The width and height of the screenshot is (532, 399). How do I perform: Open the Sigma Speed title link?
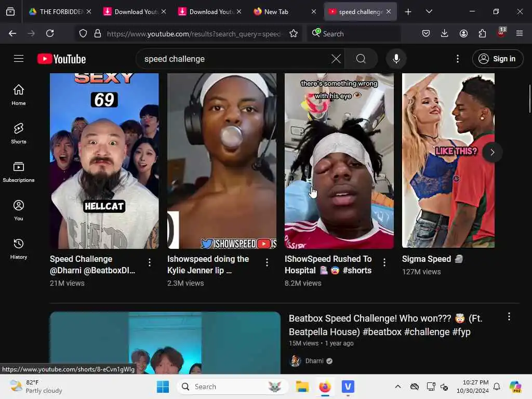click(432, 259)
